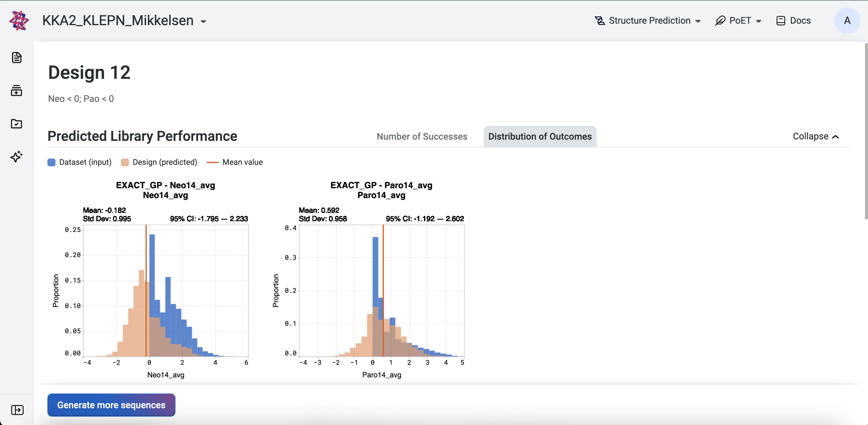Open the document report panel in sidebar
The height and width of the screenshot is (425, 868).
16,58
